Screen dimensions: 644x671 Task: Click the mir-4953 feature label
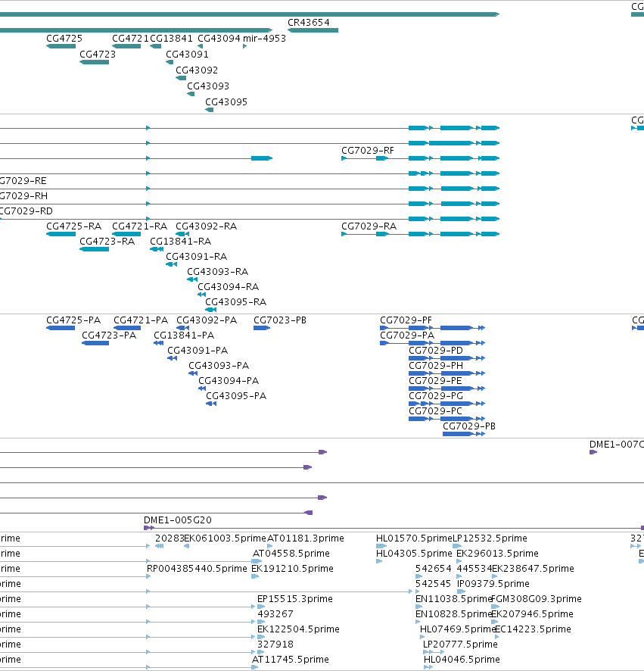[264, 39]
